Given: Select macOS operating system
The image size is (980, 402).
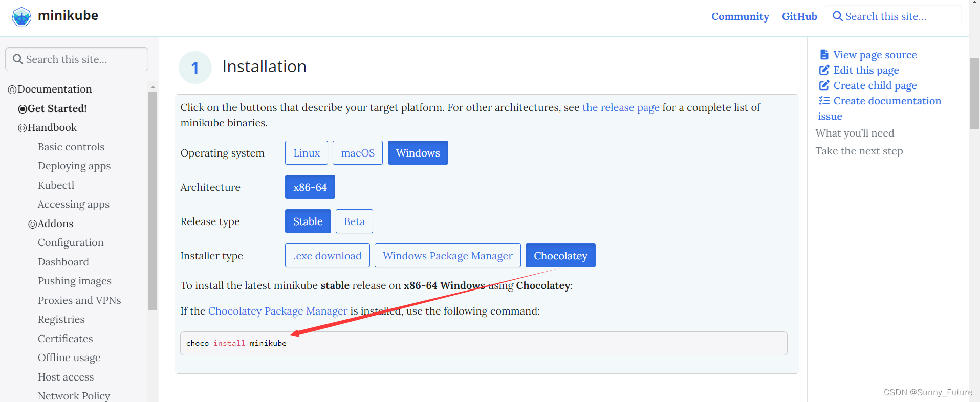Looking at the screenshot, I should click(358, 153).
